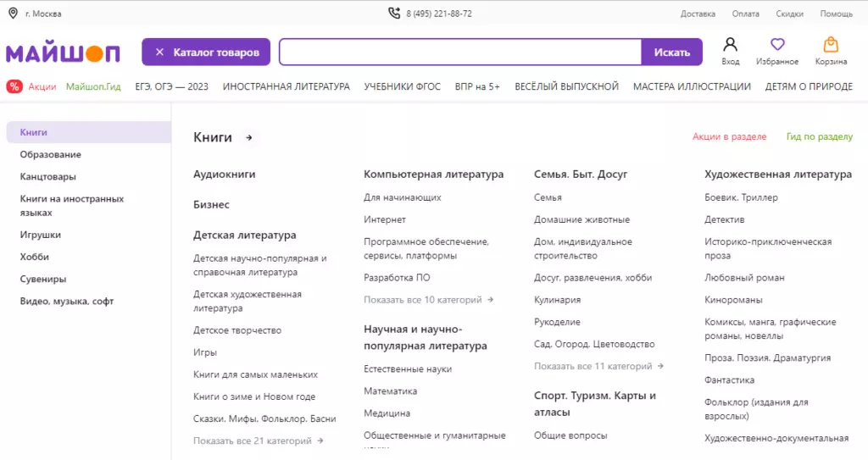The height and width of the screenshot is (460, 868).
Task: Open Детектив subcategory
Action: (x=724, y=219)
